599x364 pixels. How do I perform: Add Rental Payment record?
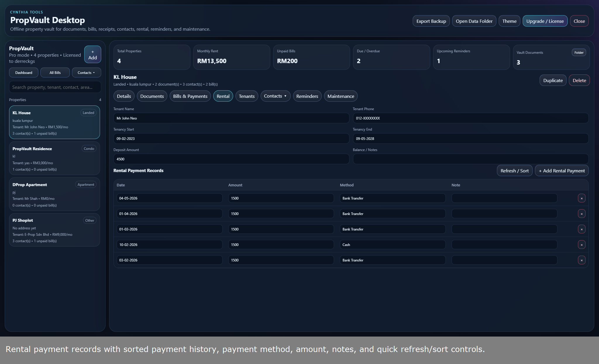(x=562, y=171)
